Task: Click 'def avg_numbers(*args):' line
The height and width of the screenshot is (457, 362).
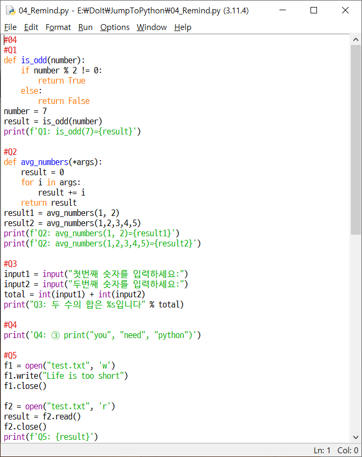Action: [x=53, y=162]
